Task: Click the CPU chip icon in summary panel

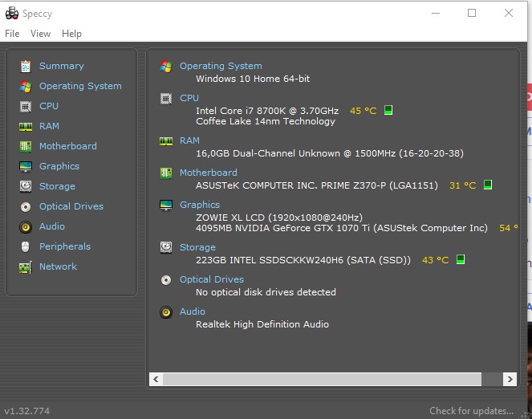Action: pos(166,99)
